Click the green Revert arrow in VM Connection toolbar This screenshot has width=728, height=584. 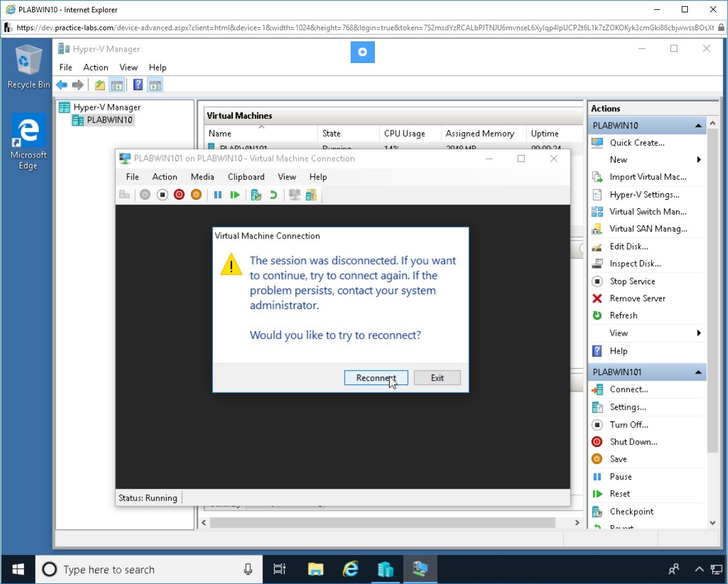pos(274,195)
